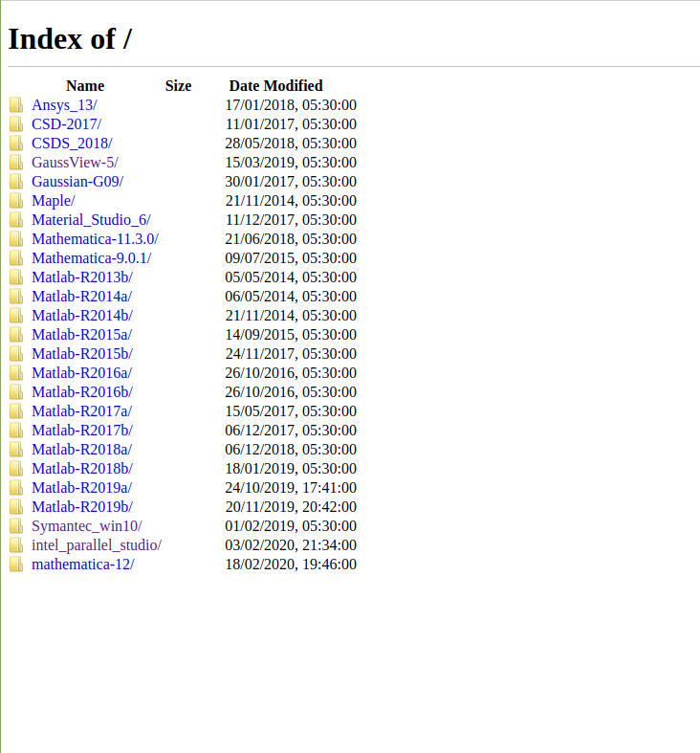Click the folder icon for CSD-2017/
700x753 pixels.
point(16,124)
